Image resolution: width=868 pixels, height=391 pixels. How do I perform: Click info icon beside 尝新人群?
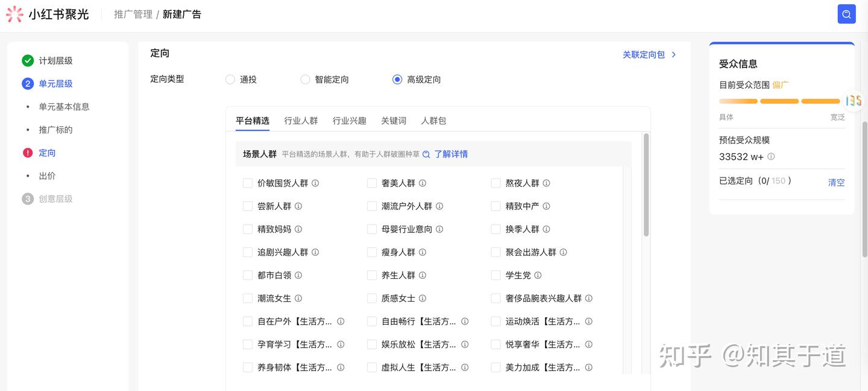coord(298,206)
